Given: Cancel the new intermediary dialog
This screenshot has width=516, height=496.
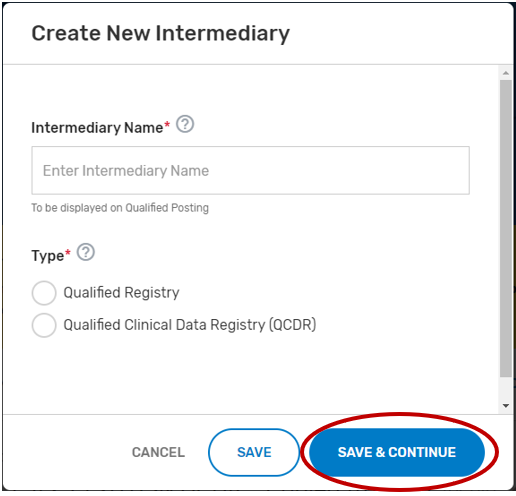Looking at the screenshot, I should point(158,452).
